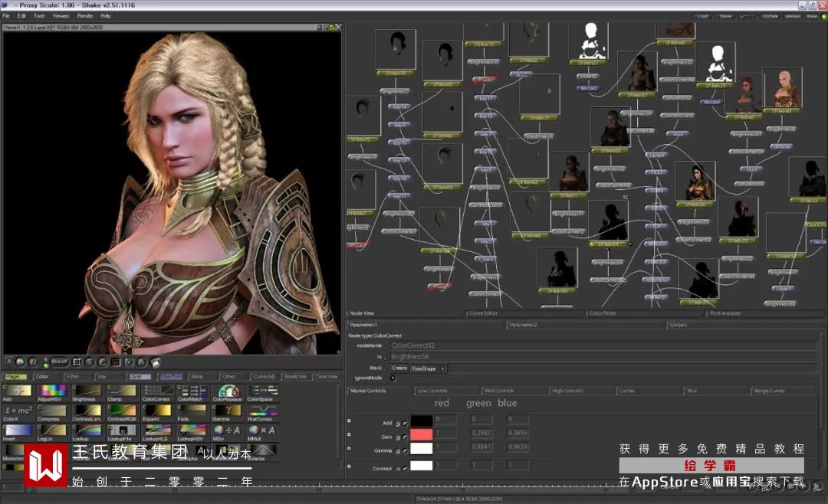The width and height of the screenshot is (828, 504).
Task: Expand the Gamma parameter group
Action: [349, 448]
